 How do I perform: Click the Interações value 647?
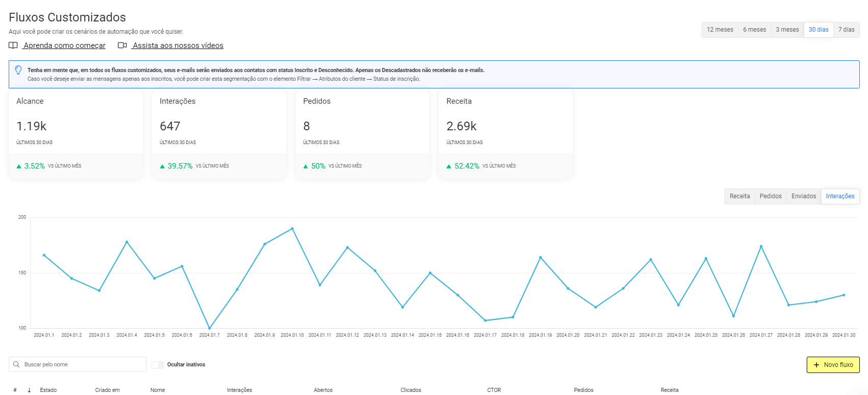coord(170,126)
